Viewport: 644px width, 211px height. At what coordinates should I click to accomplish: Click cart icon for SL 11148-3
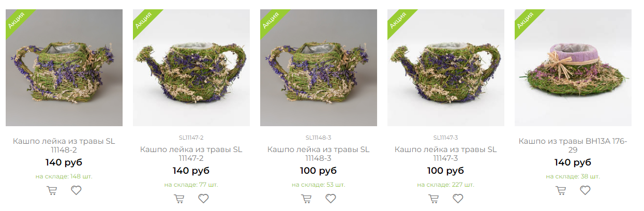tap(306, 199)
